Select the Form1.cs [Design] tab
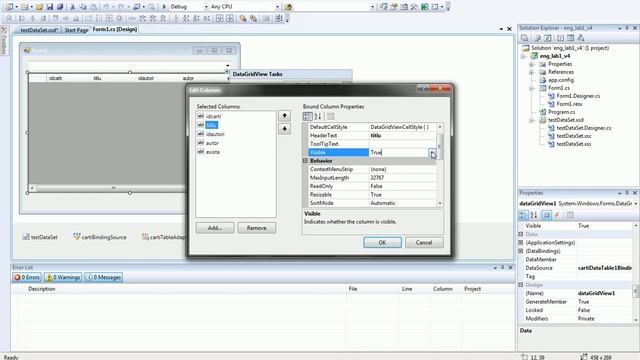This screenshot has width=640, height=360. click(115, 29)
